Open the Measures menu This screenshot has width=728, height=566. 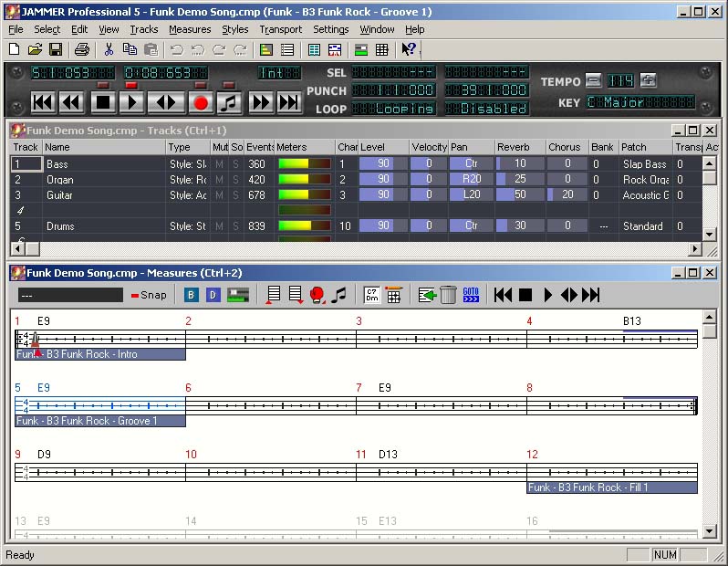pos(190,29)
